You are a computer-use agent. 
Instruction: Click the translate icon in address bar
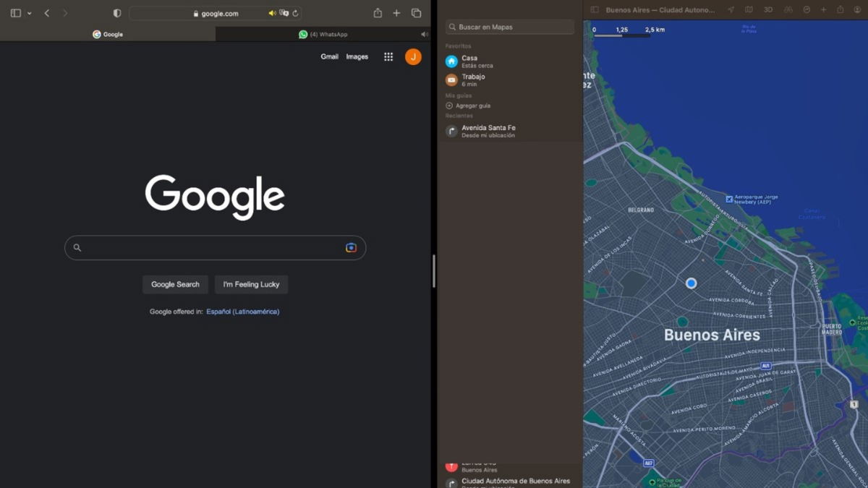(x=284, y=13)
